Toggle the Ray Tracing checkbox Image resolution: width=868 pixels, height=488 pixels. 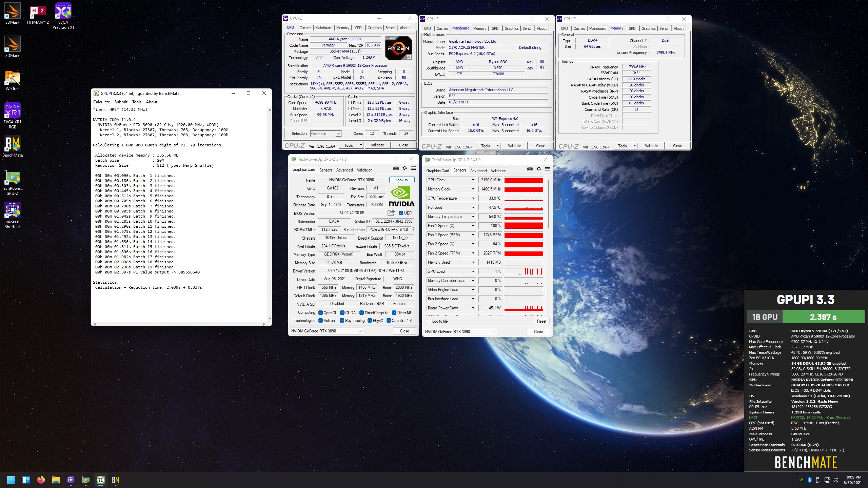point(342,321)
